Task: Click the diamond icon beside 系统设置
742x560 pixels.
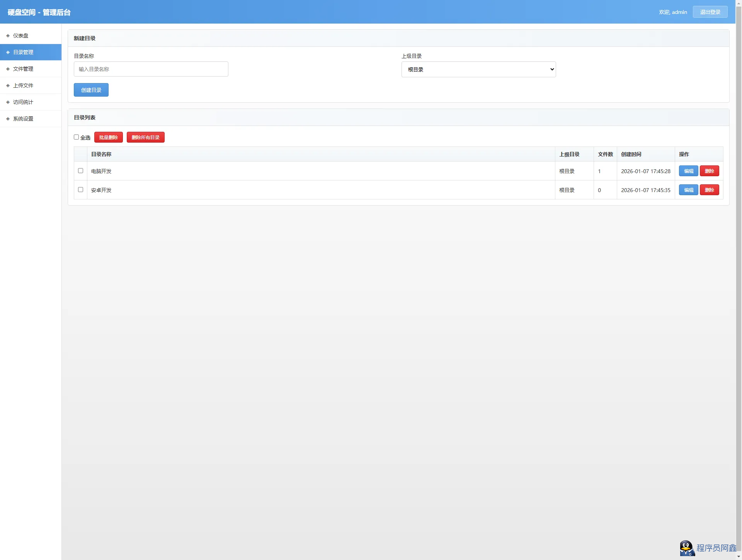Action: pyautogui.click(x=8, y=119)
